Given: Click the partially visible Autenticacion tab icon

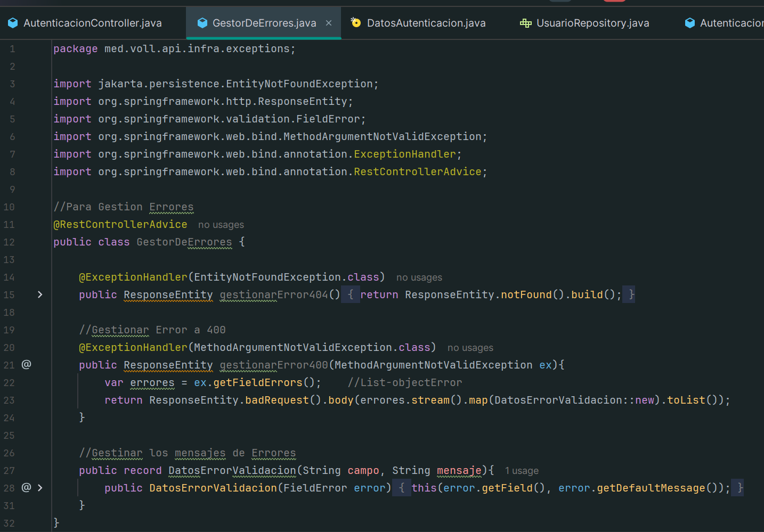Looking at the screenshot, I should [690, 23].
